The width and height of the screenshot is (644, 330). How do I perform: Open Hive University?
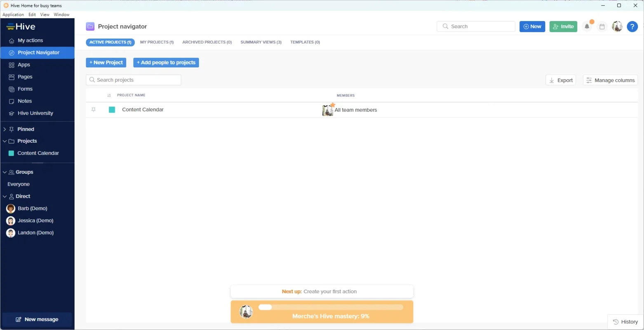pos(35,113)
